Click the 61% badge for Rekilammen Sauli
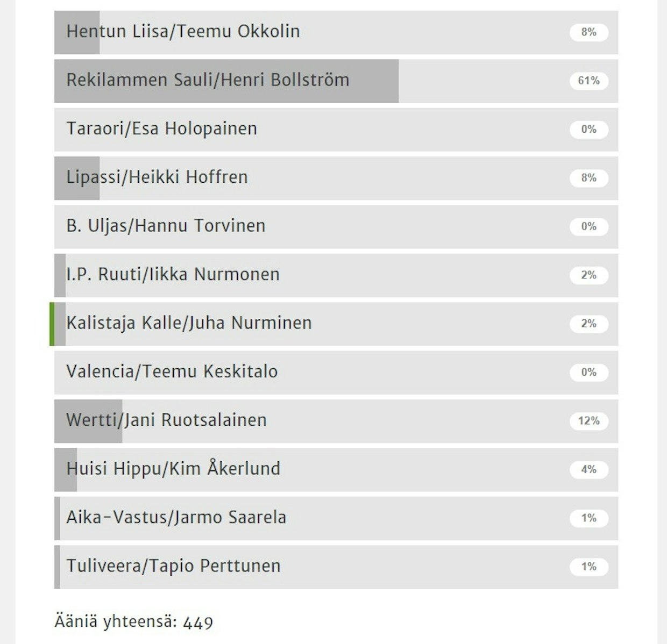 (x=588, y=81)
